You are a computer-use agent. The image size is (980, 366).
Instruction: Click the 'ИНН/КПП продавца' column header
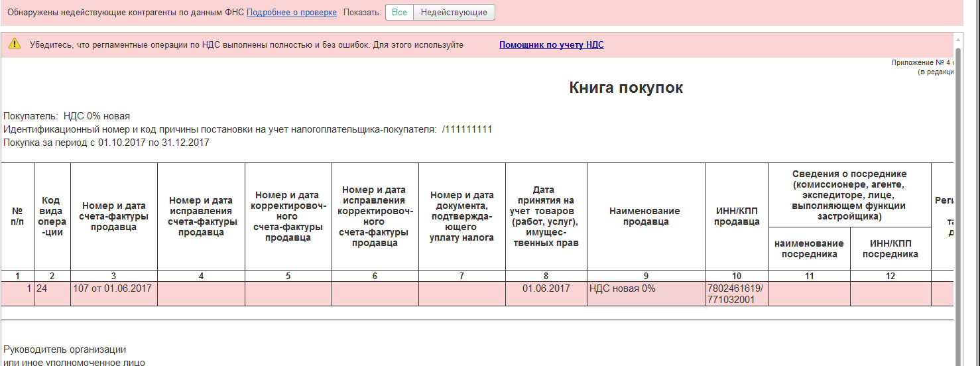(736, 216)
